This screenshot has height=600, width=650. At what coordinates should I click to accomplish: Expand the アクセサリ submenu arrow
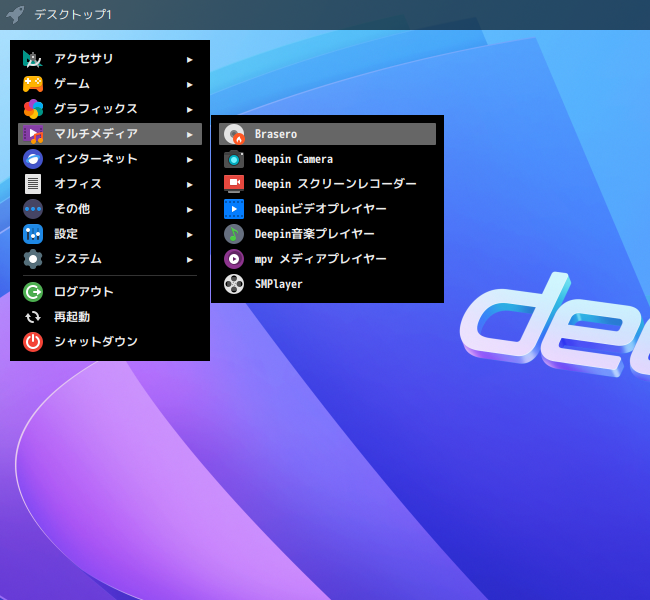coord(190,60)
